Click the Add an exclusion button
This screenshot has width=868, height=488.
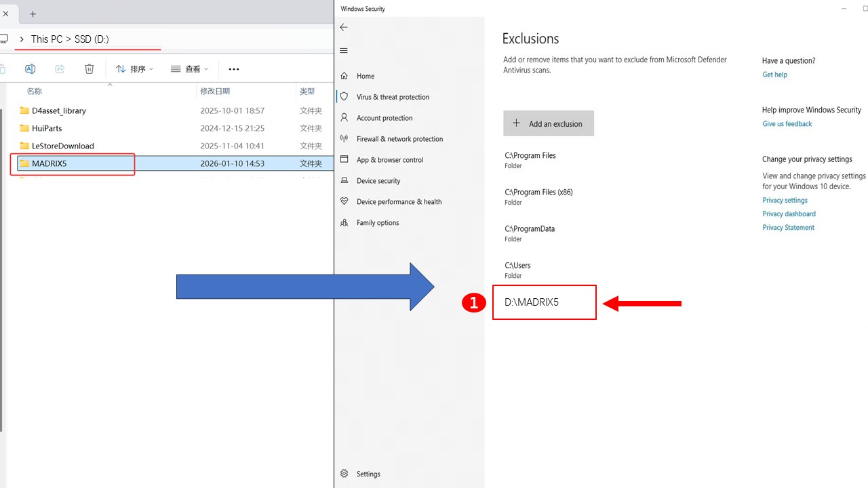pos(548,123)
